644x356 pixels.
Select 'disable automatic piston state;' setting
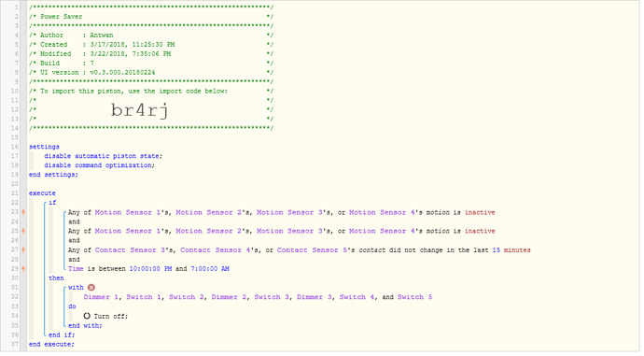coord(103,156)
